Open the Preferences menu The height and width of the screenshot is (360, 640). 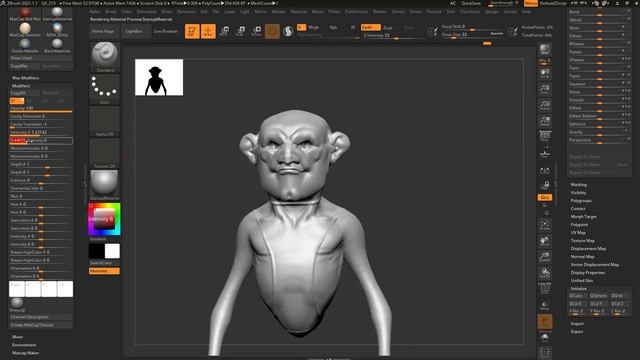pos(356,12)
